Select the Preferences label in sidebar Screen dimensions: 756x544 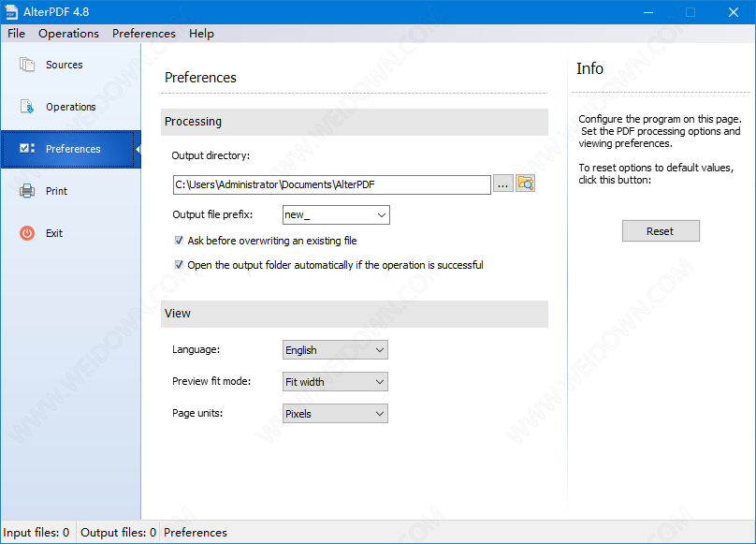tap(73, 149)
